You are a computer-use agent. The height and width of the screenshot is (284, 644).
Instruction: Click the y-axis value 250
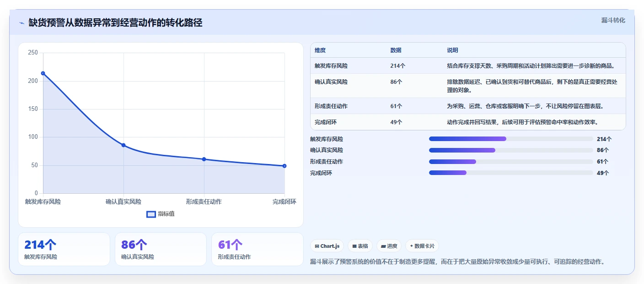pyautogui.click(x=33, y=53)
